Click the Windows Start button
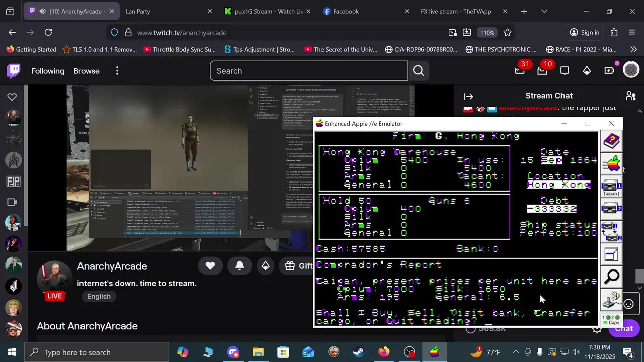The height and width of the screenshot is (362, 644). 12,352
